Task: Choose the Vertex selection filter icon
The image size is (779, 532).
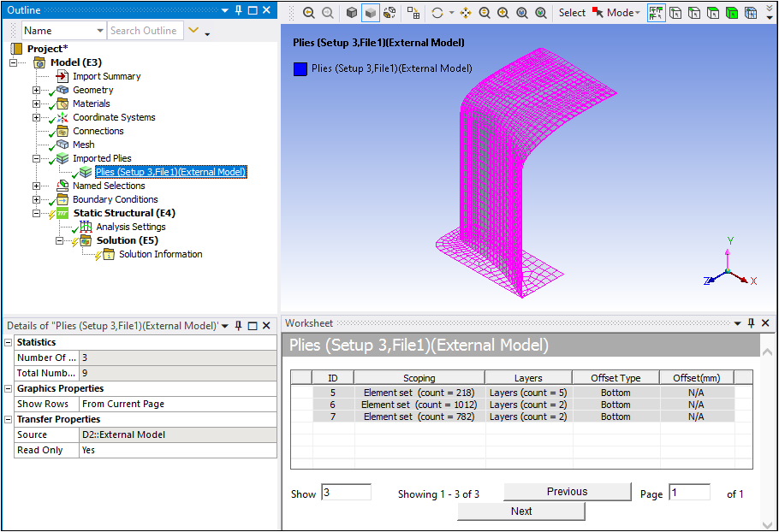Action: pos(676,13)
